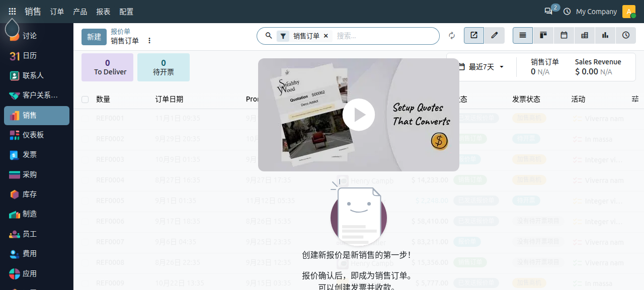Open the 最近7天 period dropdown

(481, 67)
